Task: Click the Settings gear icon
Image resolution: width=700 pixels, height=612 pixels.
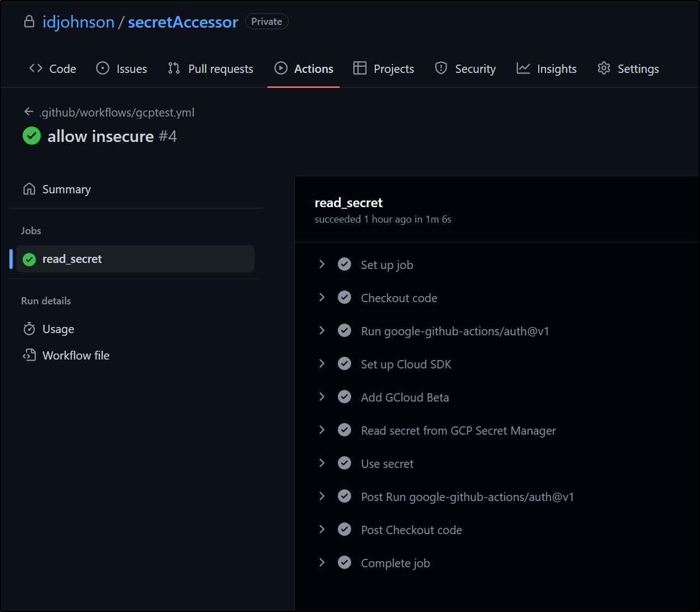Action: click(x=604, y=68)
